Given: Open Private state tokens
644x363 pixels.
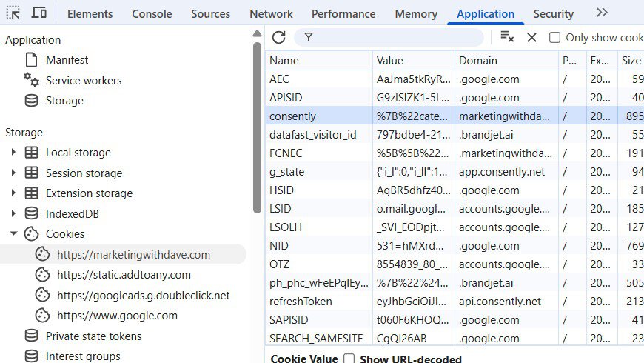Looking at the screenshot, I should pos(94,336).
